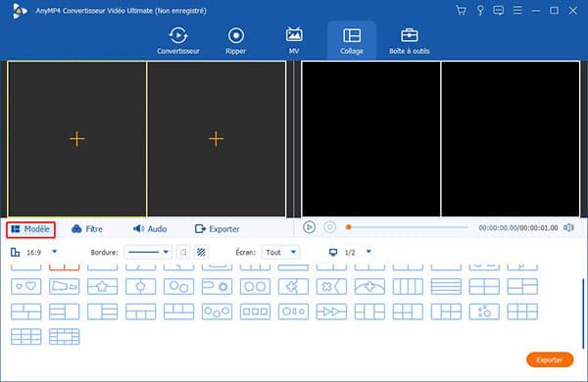This screenshot has width=588, height=382.
Task: Select the two-hearts collage template
Action: pyautogui.click(x=25, y=286)
